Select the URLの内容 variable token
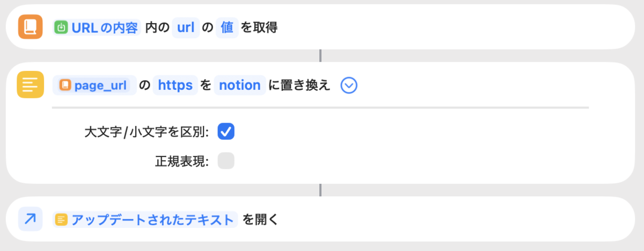 click(x=97, y=27)
